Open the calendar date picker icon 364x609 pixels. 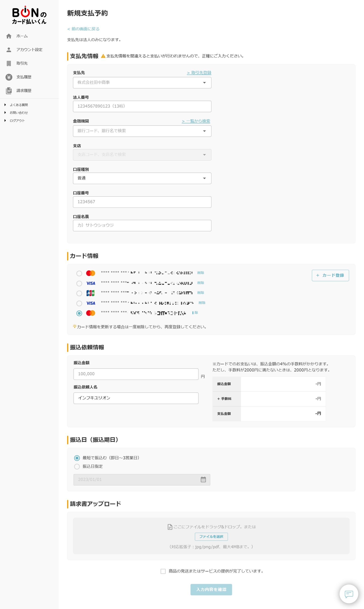[203, 479]
